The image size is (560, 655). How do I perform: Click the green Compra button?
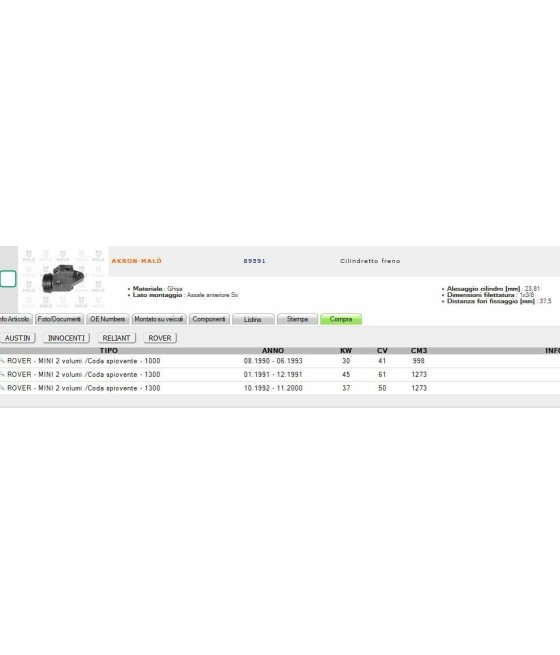click(341, 319)
